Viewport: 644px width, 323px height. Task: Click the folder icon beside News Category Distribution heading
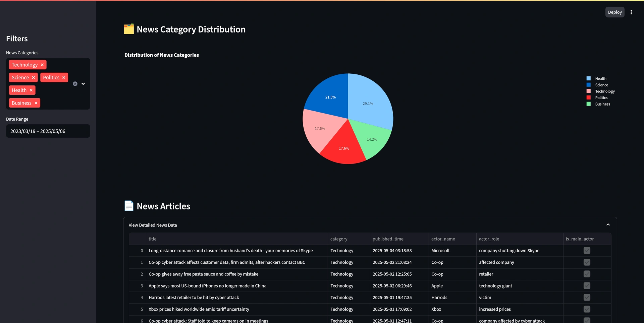(128, 29)
